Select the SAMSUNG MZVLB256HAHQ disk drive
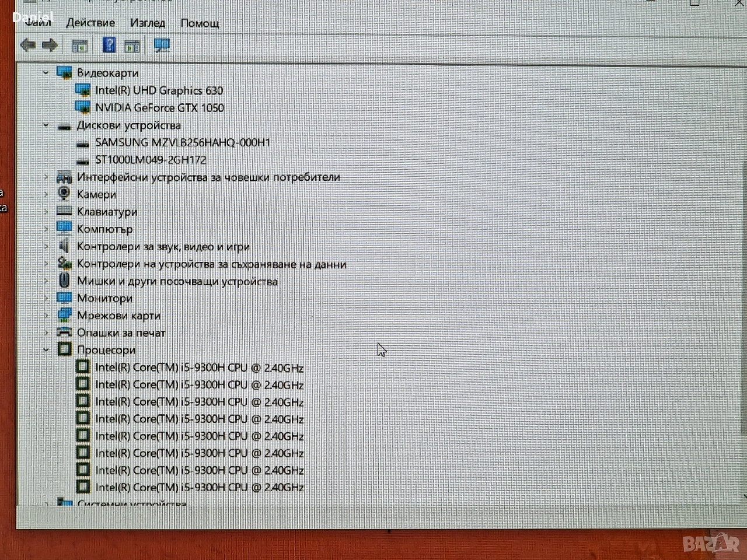This screenshot has width=747, height=560. 183,142
